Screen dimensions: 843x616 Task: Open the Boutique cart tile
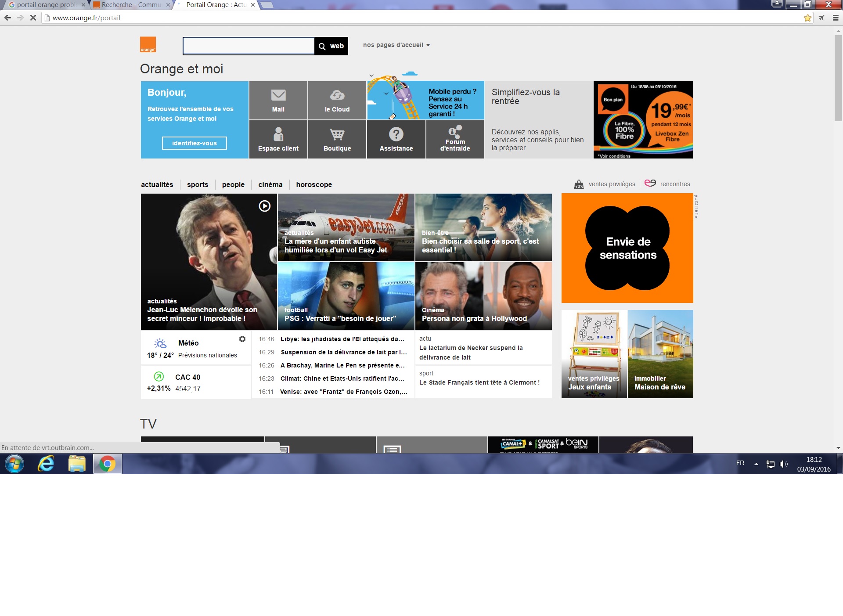click(x=337, y=139)
